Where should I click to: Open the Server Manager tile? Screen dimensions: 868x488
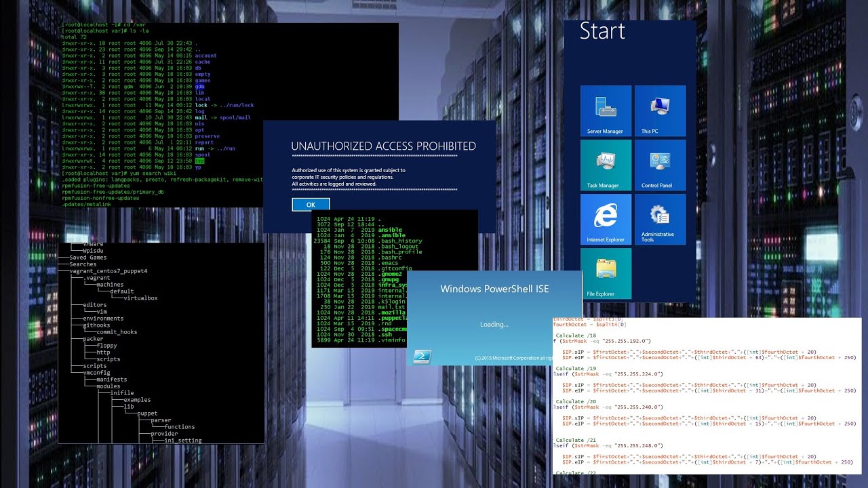pos(606,110)
